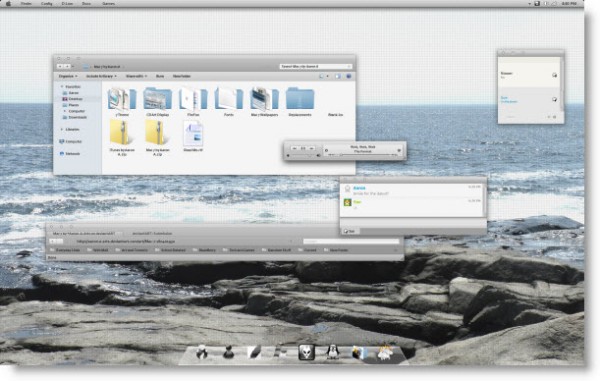Click the feather dock icon

[x=254, y=352]
